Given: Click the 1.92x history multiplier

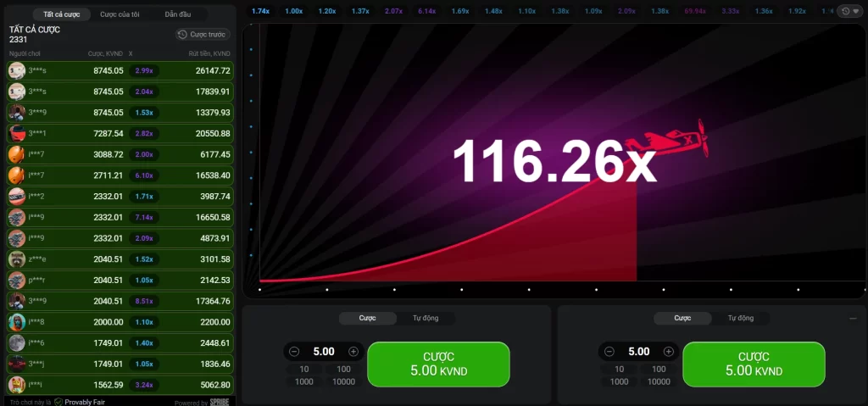Looking at the screenshot, I should coord(797,11).
